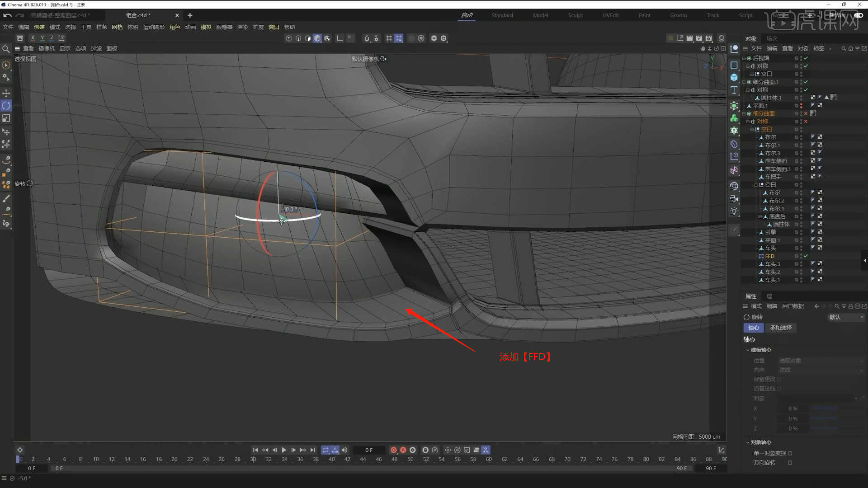This screenshot has width=868, height=488.
Task: Choose the Scale tool icon
Action: coord(6,118)
